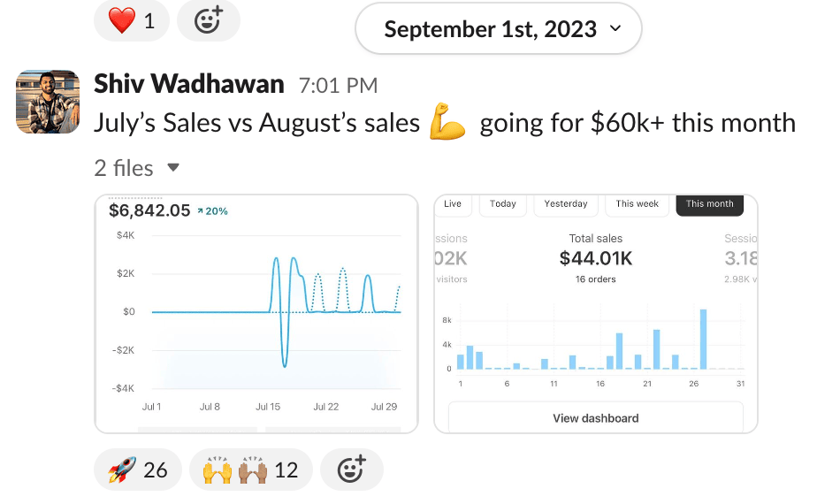Click the 7:01 PM message timestamp
This screenshot has width=817, height=504.
click(338, 86)
